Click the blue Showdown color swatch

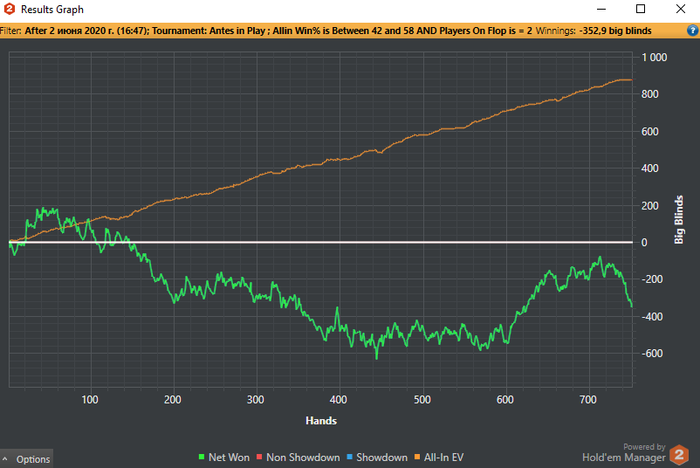tap(350, 457)
